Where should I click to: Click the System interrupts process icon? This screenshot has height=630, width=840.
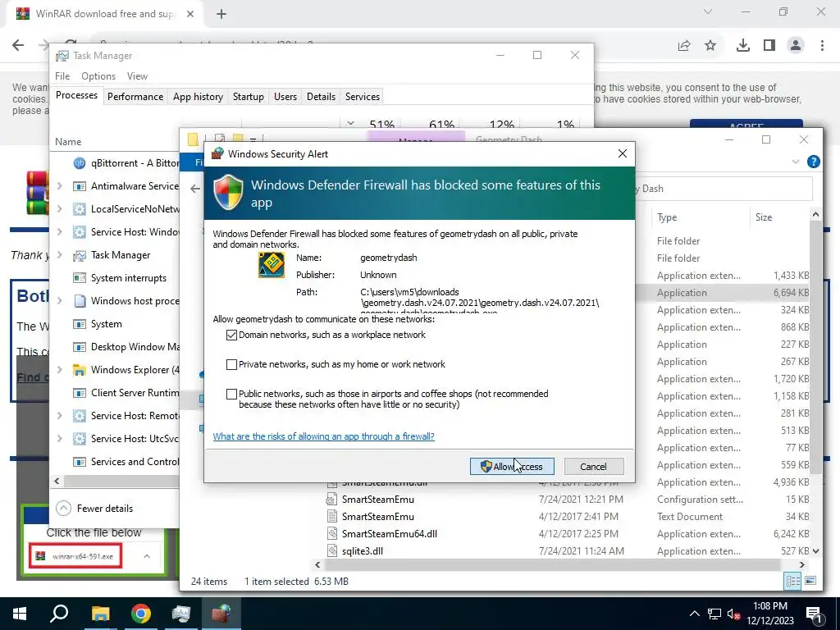tap(80, 278)
